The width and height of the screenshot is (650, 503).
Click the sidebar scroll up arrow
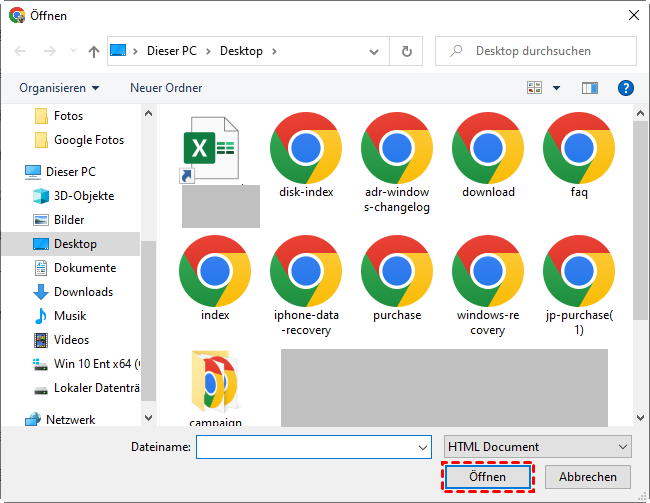[x=148, y=113]
